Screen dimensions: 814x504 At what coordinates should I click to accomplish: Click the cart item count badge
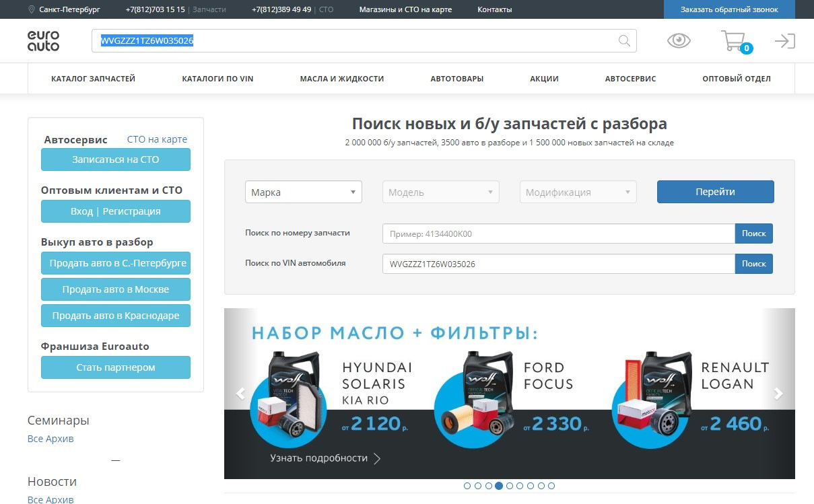point(746,48)
